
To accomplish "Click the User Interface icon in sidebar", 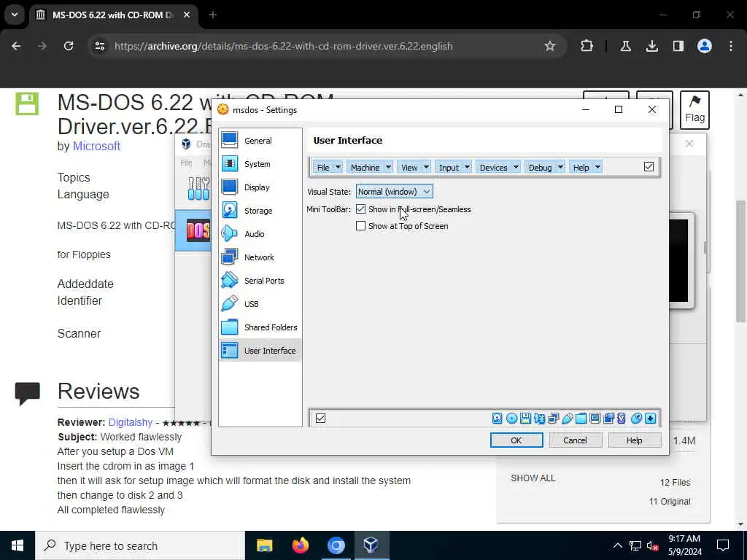I will 229,350.
